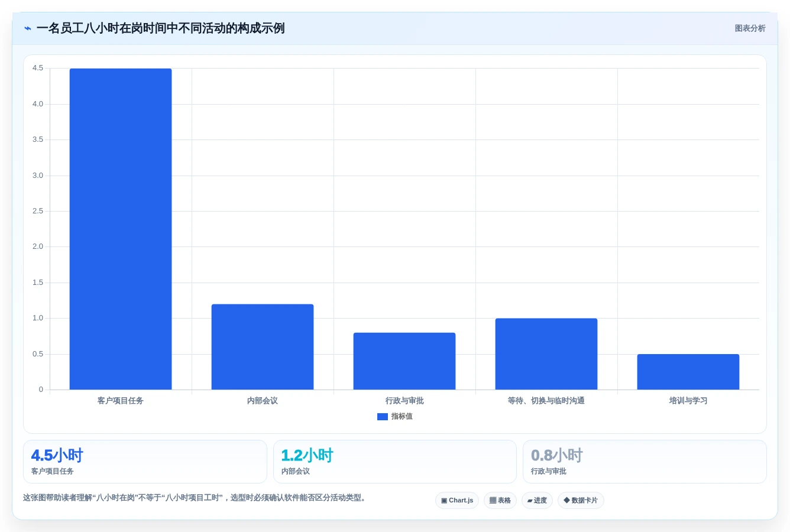The height and width of the screenshot is (532, 790).
Task: Click the 行政与审批 x-axis label
Action: pyautogui.click(x=404, y=401)
